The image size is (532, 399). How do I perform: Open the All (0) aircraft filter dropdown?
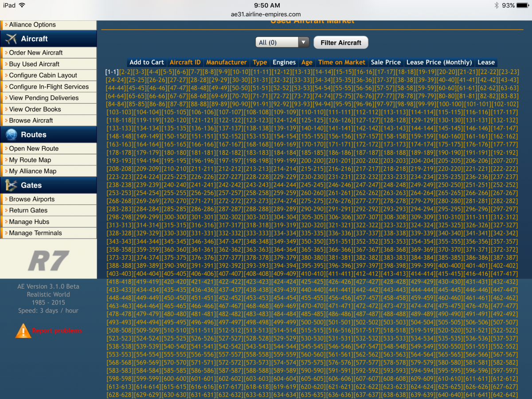point(282,43)
